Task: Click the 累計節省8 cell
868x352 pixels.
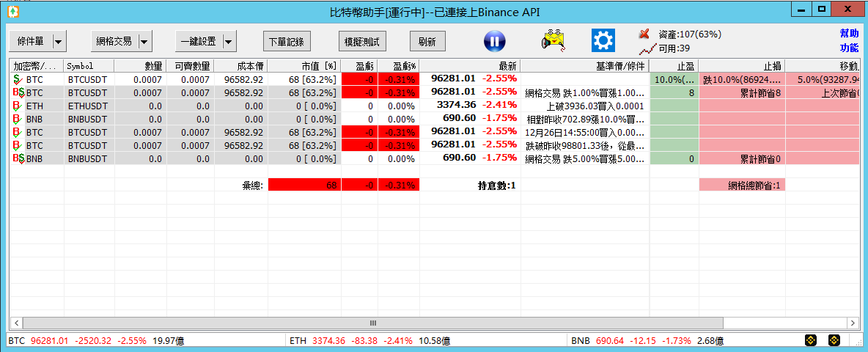Action: pos(742,92)
